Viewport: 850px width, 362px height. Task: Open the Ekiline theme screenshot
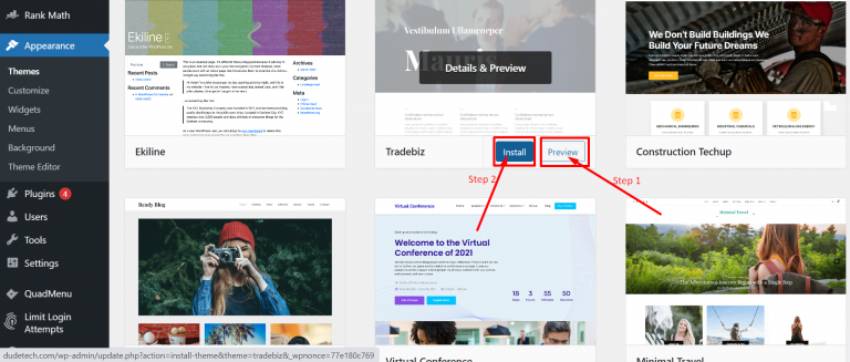235,67
